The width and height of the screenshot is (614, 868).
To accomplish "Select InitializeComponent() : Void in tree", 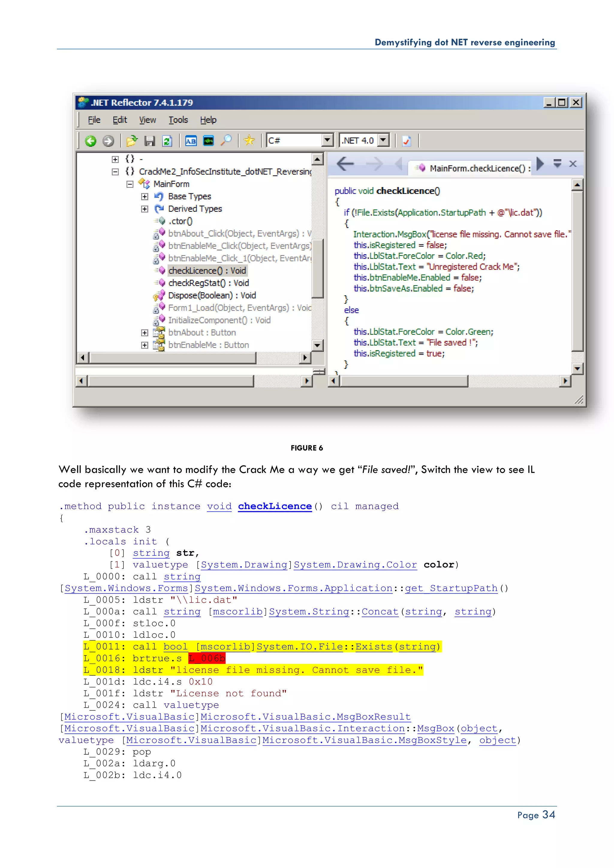I will point(219,320).
